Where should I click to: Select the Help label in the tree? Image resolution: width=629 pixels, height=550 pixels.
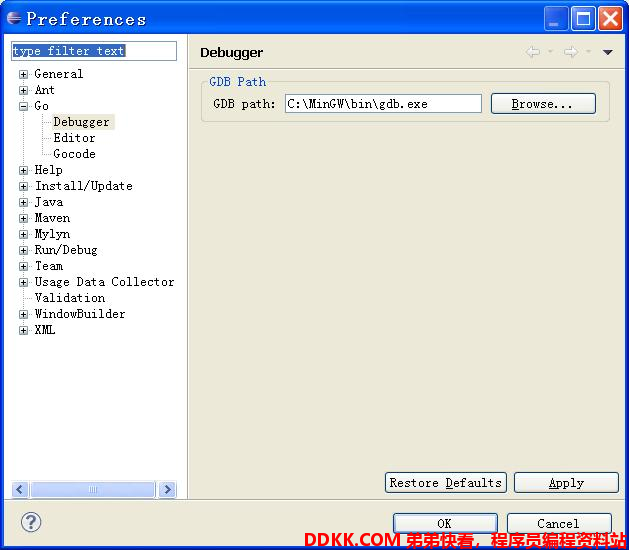pyautogui.click(x=49, y=170)
